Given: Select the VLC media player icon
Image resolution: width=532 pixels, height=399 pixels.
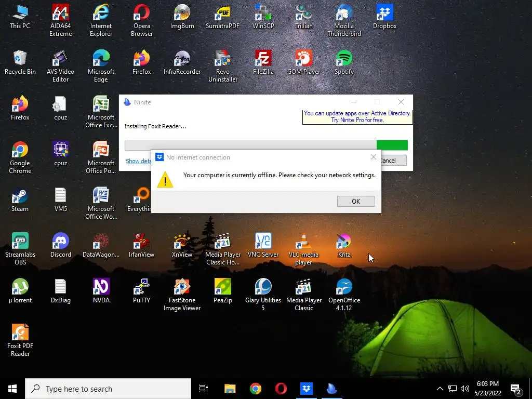Looking at the screenshot, I should click(x=303, y=249).
